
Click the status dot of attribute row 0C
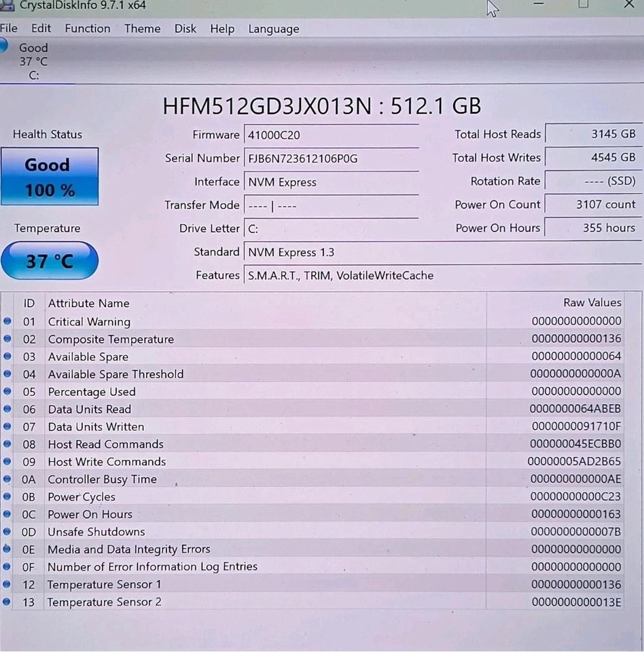[x=7, y=513]
